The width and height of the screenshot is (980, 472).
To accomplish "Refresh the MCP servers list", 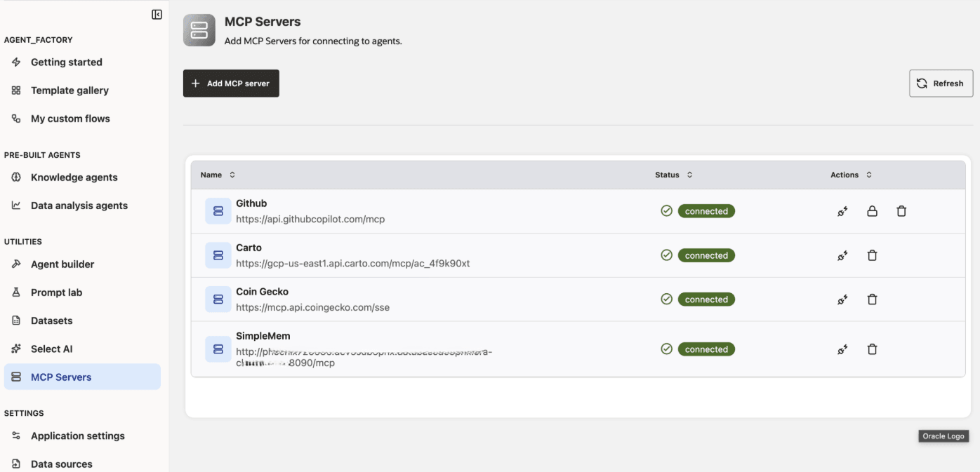I will (941, 83).
